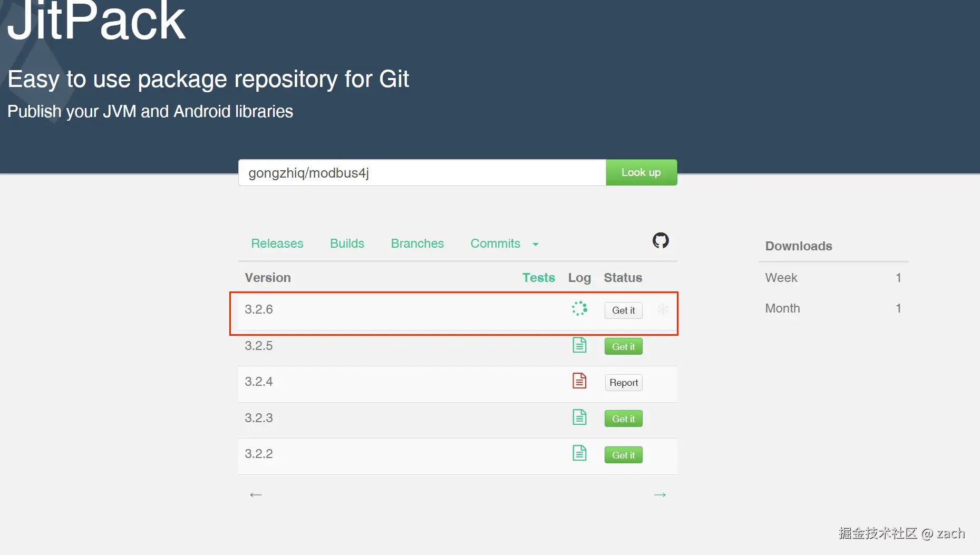Click Report for version 3.2.4
The width and height of the screenshot is (980, 555).
[x=624, y=383]
